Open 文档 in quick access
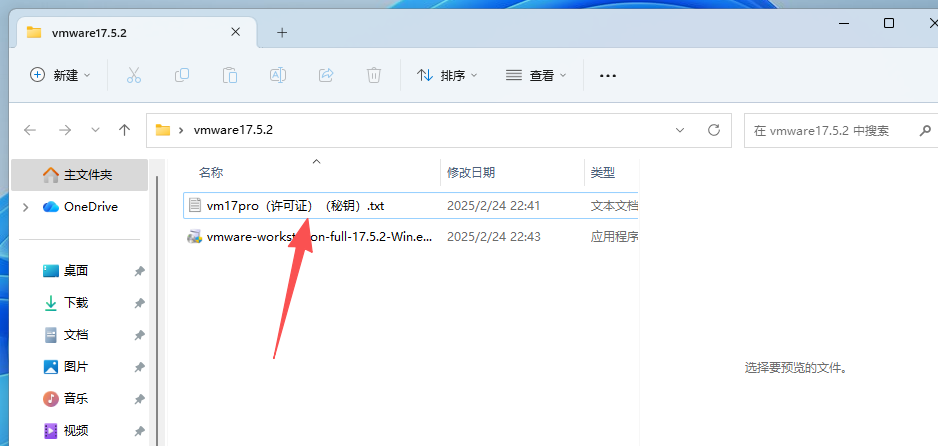938x446 pixels. click(66, 335)
